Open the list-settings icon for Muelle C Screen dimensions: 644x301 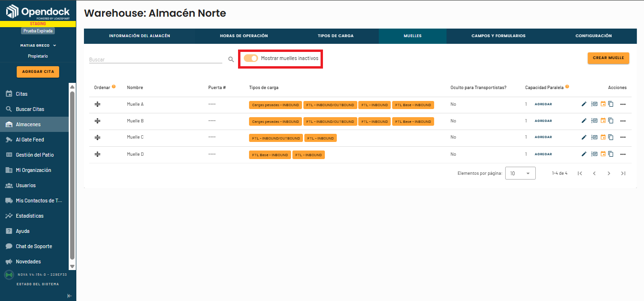[x=594, y=137]
